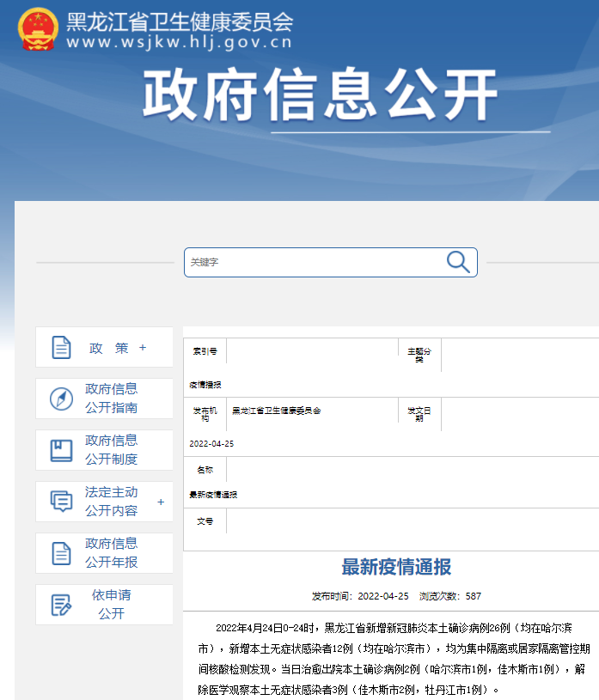
Task: Go to 政府信息公开年报 sidebar entry
Action: coord(111,553)
